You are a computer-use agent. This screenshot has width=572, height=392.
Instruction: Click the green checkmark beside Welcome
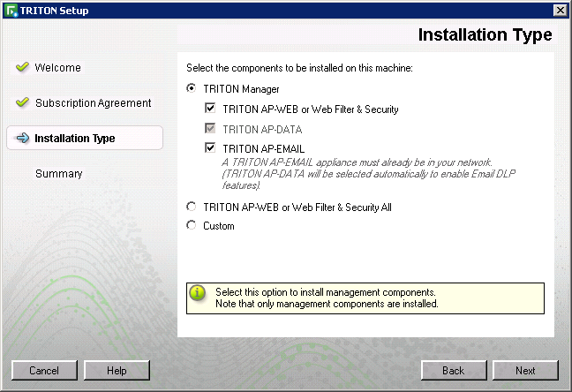(23, 67)
